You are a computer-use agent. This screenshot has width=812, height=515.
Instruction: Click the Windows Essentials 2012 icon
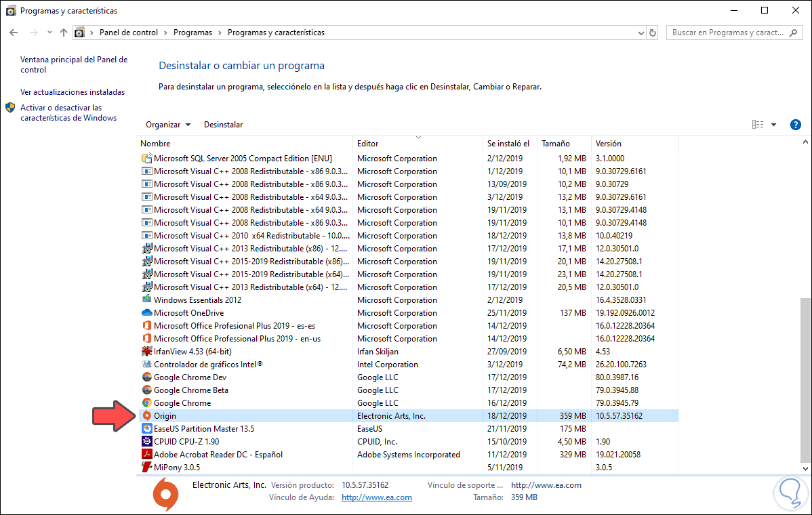pyautogui.click(x=147, y=300)
